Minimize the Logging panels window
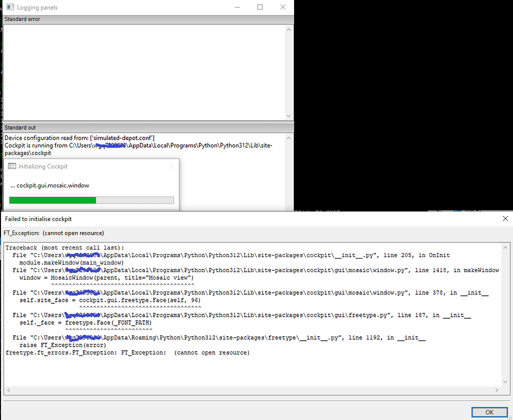 [237, 7]
